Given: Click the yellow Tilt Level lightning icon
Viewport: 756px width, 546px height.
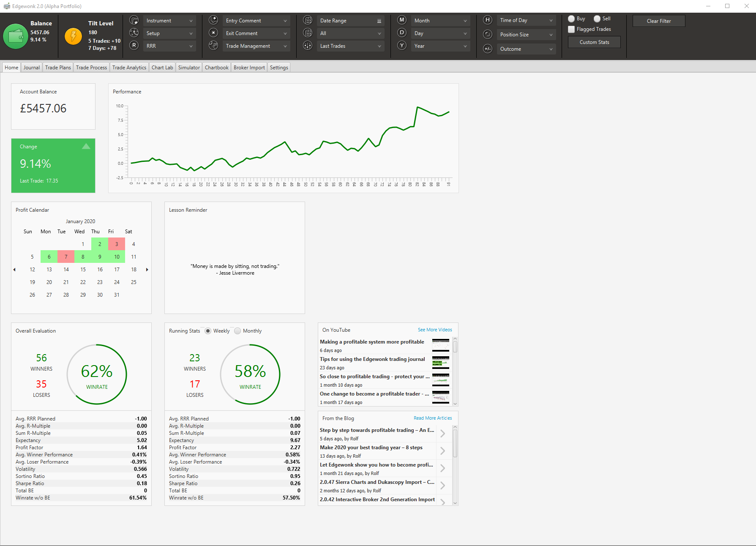Looking at the screenshot, I should [74, 36].
